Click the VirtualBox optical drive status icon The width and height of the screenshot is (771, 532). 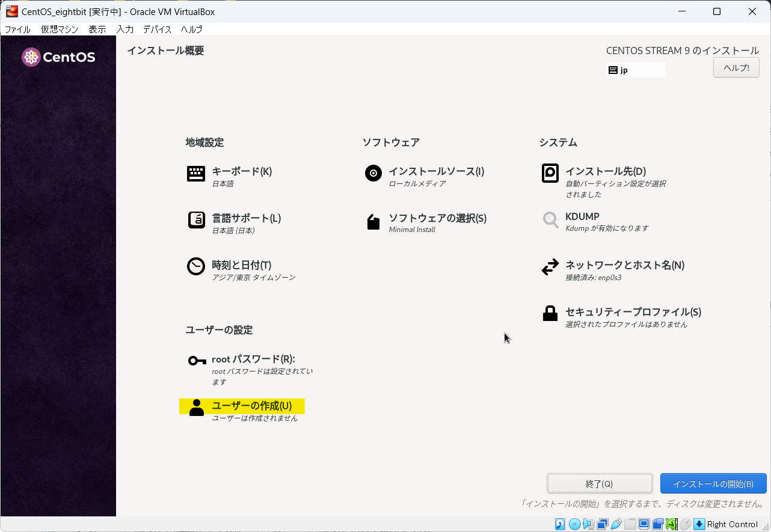click(574, 524)
